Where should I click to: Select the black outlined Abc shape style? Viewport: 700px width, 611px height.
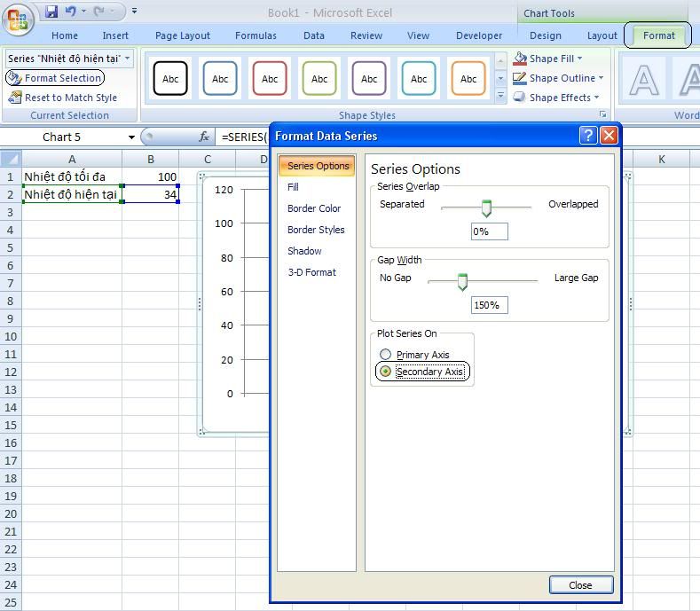tap(170, 78)
